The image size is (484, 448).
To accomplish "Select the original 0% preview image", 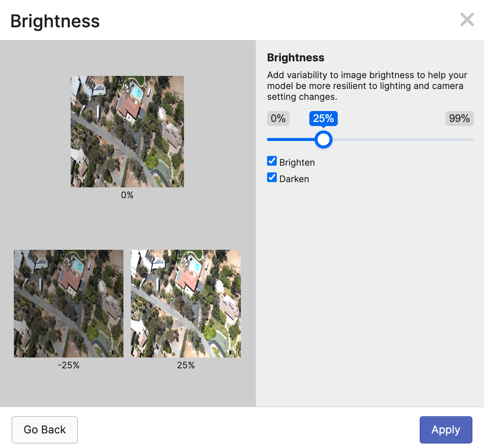I will click(x=127, y=132).
